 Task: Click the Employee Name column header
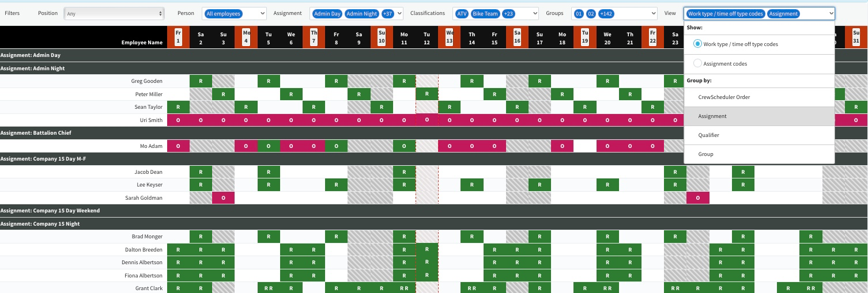(142, 43)
